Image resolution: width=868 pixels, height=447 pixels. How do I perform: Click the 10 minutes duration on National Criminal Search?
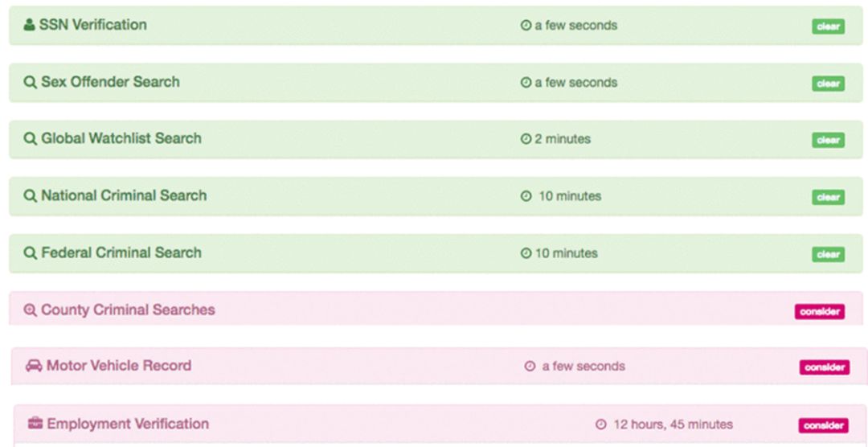click(569, 196)
